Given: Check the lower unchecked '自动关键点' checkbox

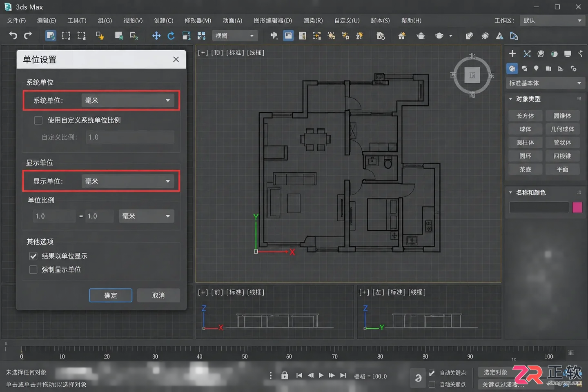Looking at the screenshot, I should 432,384.
